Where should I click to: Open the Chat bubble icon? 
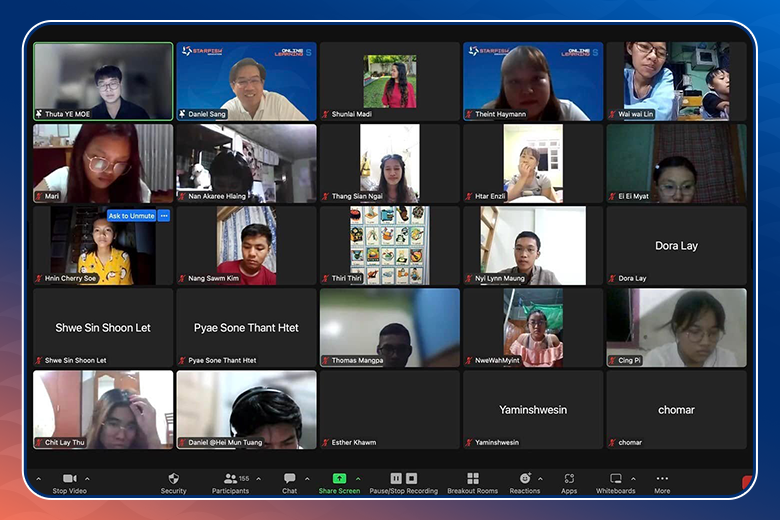[290, 479]
